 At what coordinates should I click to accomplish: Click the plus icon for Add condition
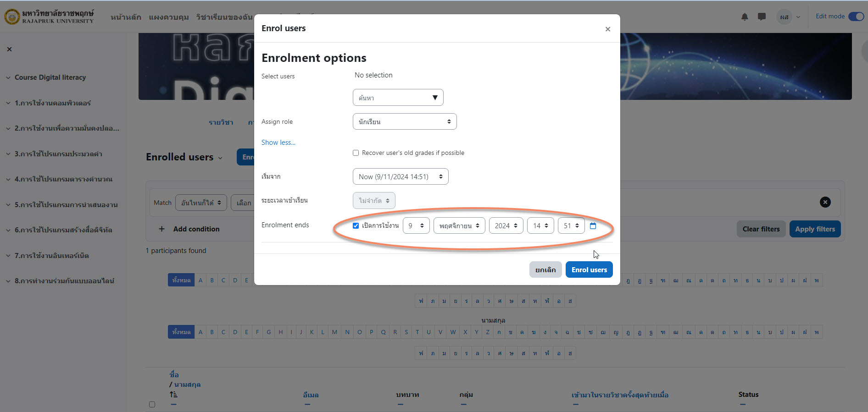pyautogui.click(x=161, y=229)
